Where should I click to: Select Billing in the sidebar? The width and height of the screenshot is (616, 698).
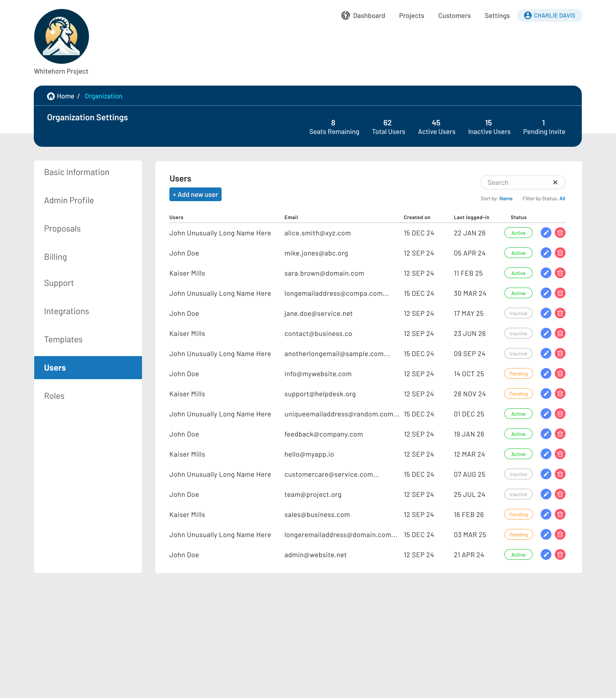[x=56, y=257]
